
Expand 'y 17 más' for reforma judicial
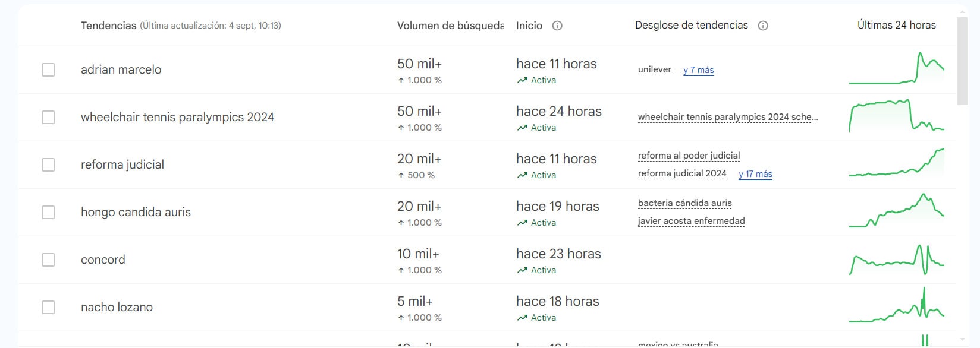coord(755,174)
